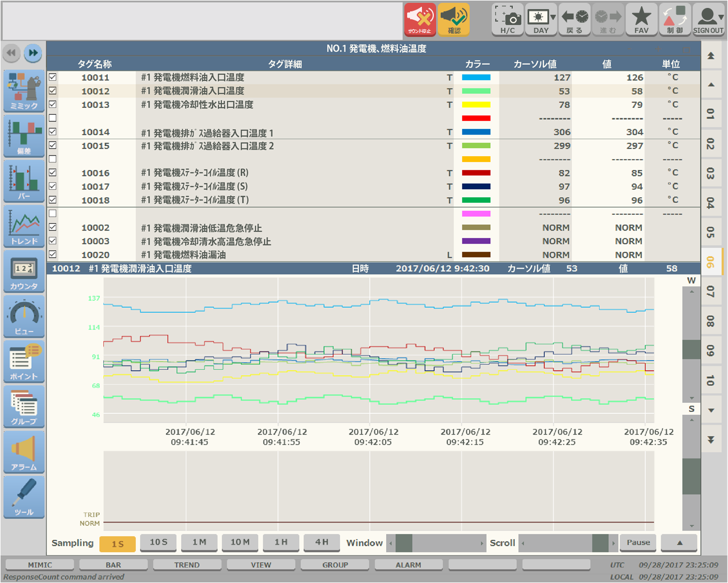
Task: Uncheck the tag 10016 checkbox
Action: (x=52, y=173)
